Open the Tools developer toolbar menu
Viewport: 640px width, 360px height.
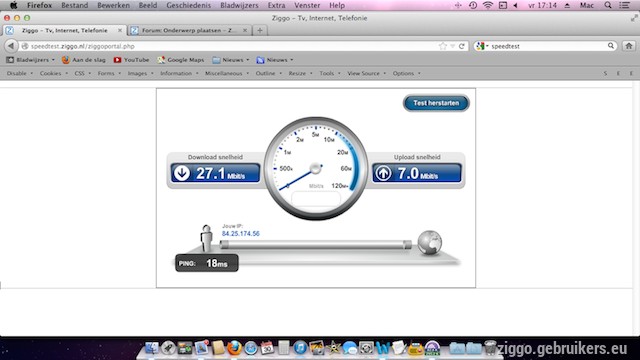pyautogui.click(x=330, y=73)
